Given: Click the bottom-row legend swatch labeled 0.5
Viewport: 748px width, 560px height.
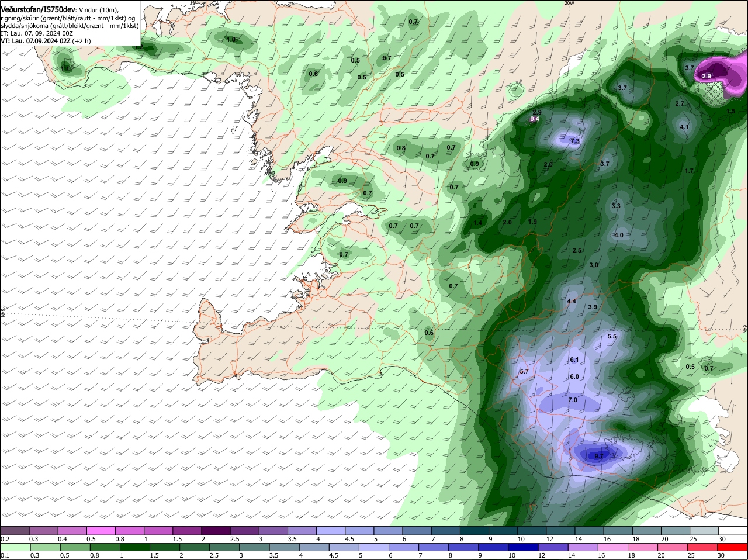Looking at the screenshot, I should (75, 547).
